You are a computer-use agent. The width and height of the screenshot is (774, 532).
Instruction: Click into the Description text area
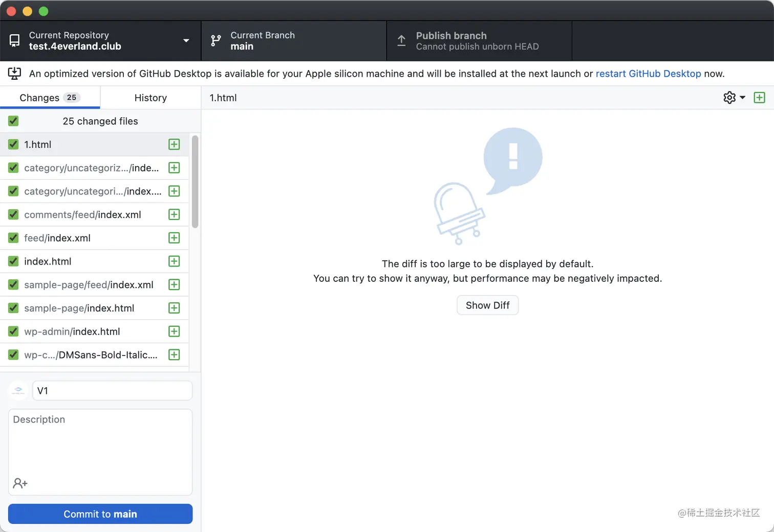[100, 452]
